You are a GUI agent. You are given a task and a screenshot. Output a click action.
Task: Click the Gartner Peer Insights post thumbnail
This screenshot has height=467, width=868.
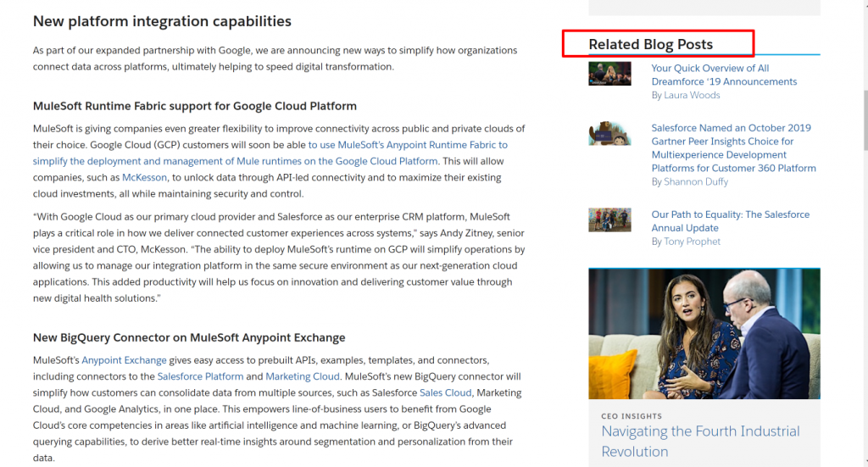(x=609, y=134)
